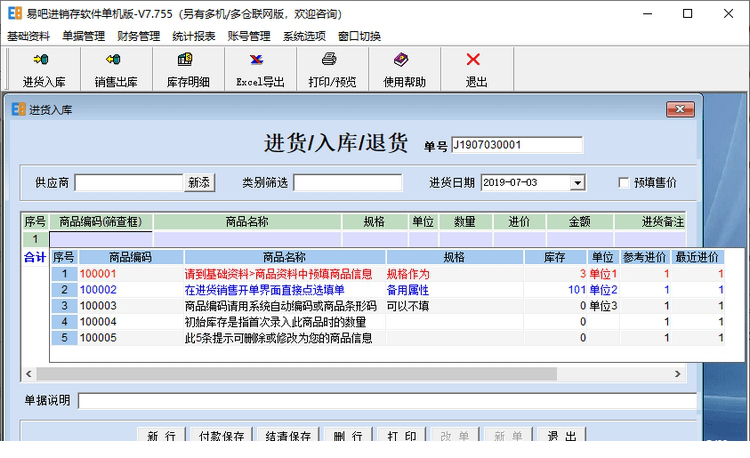This screenshot has height=458, width=750.
Task: Click the app logo in main title bar
Action: coord(15,13)
